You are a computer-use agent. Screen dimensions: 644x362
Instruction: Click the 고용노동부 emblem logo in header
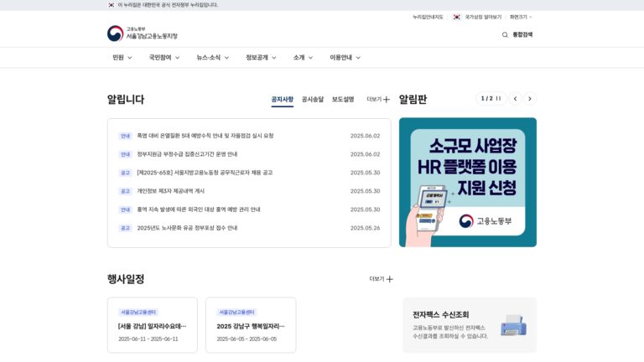115,34
